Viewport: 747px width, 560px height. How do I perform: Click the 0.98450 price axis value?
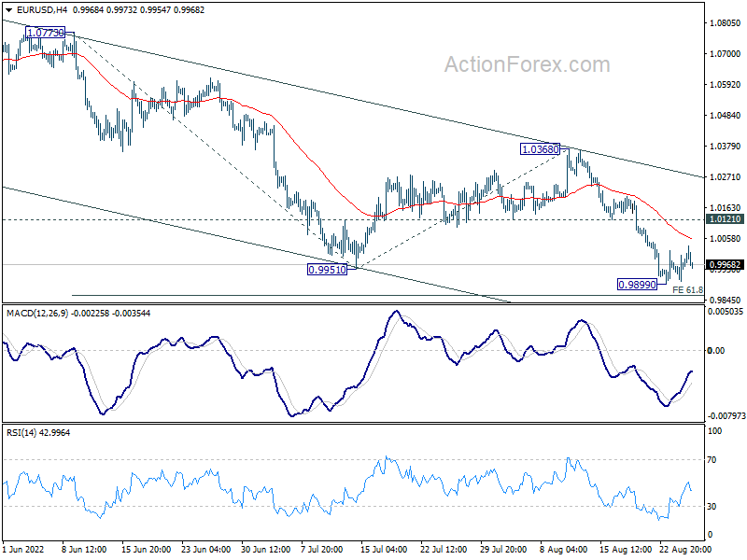726,300
